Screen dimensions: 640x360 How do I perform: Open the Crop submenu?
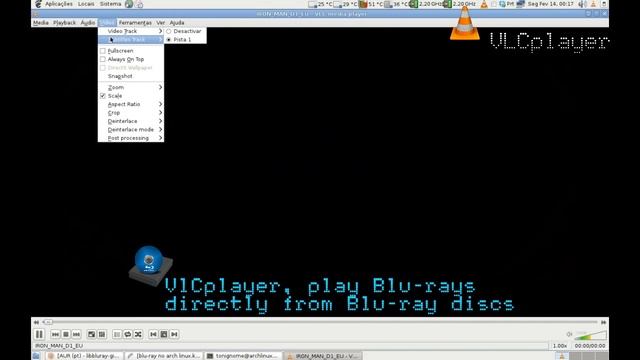coord(131,113)
